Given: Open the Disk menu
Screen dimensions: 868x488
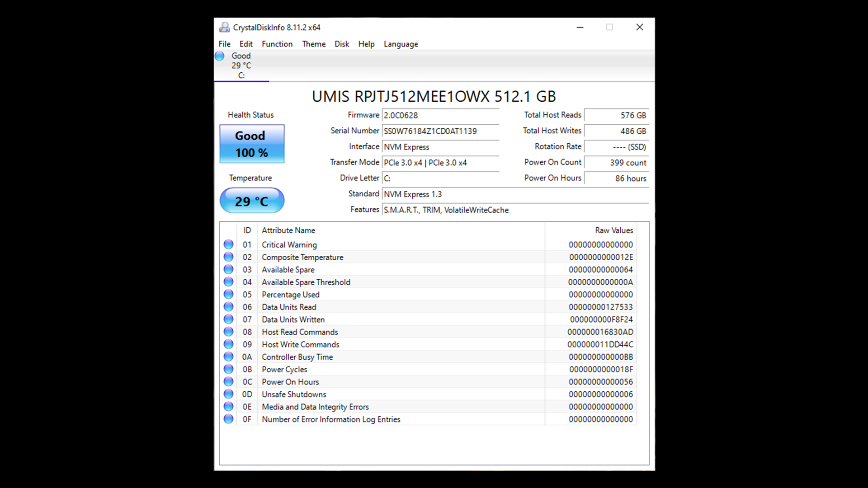Looking at the screenshot, I should coord(342,44).
